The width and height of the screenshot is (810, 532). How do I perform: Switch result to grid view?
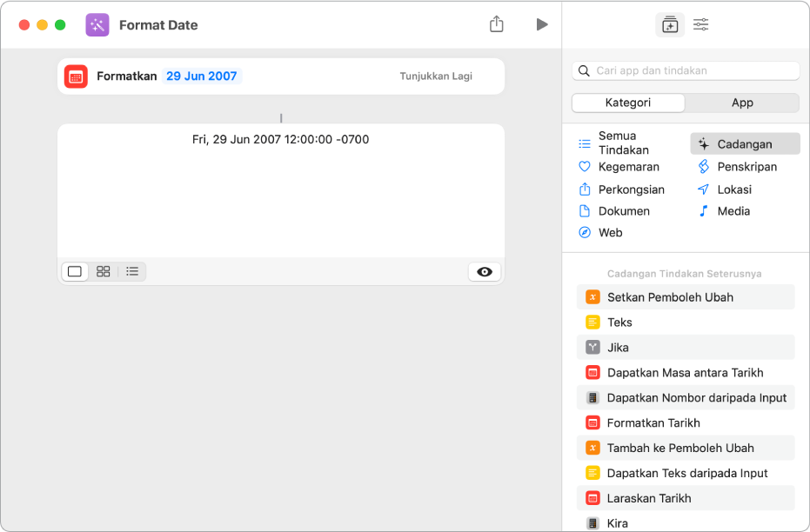(104, 271)
